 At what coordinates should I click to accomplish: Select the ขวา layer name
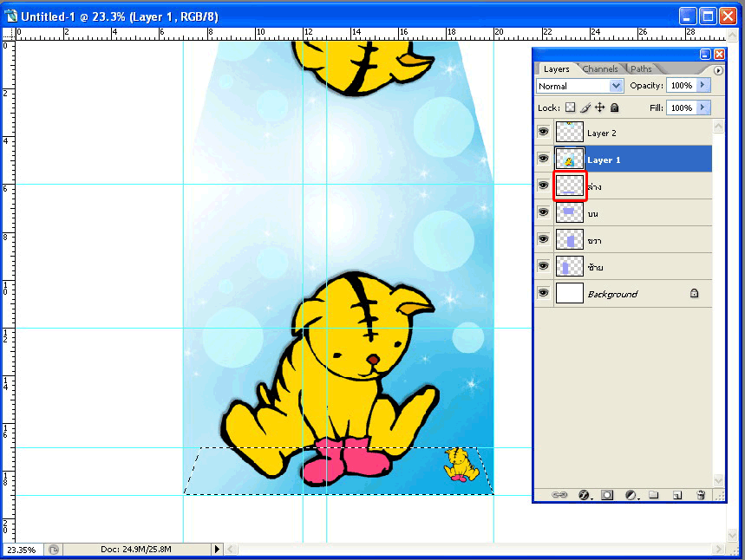pos(594,241)
